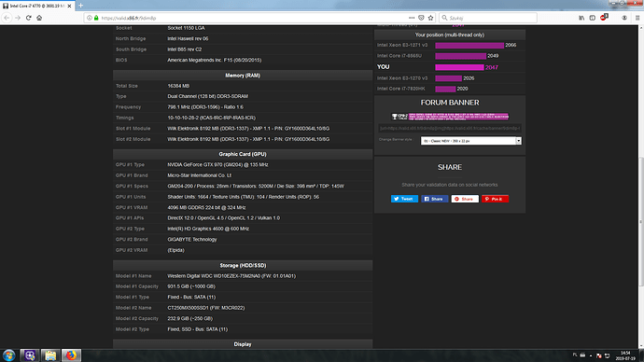644x362 pixels.
Task: Open the page actions three-dots menu
Action: point(412,18)
